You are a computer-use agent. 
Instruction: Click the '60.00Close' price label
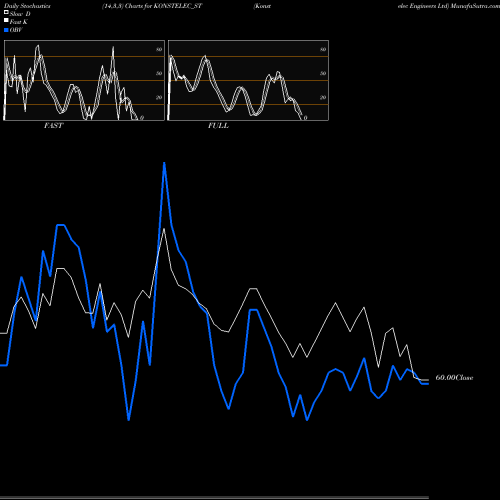coord(454,378)
